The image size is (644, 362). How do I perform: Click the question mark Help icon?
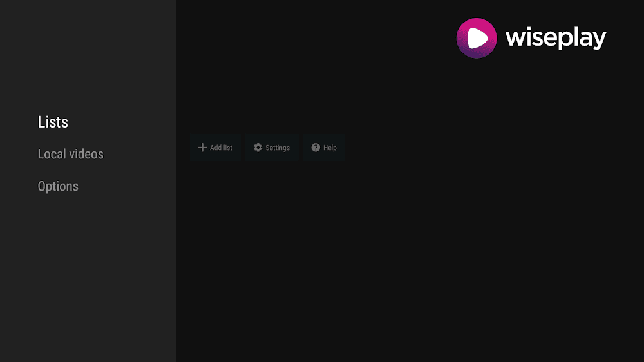[316, 148]
